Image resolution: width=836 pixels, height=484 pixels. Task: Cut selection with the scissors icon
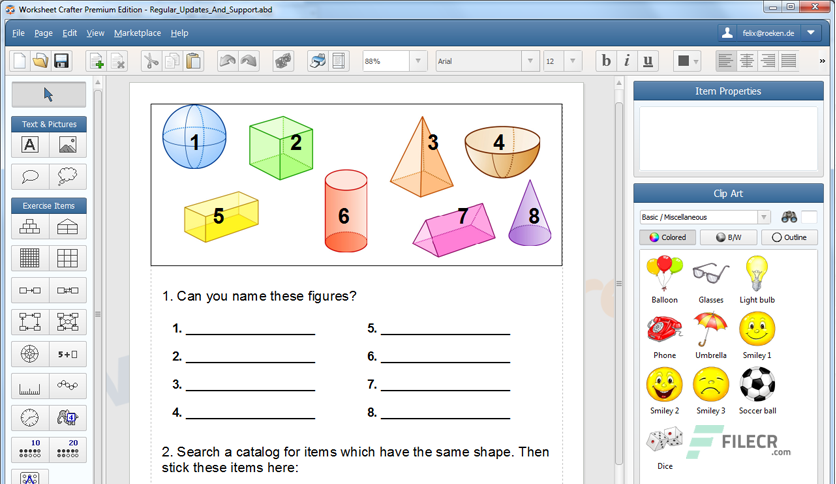[x=151, y=61]
